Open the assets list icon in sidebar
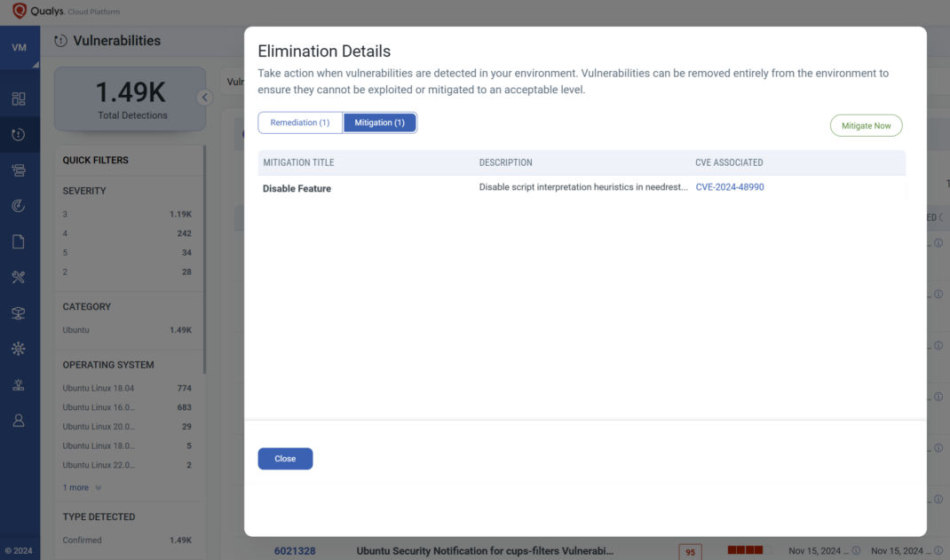This screenshot has height=560, width=950. point(19,170)
